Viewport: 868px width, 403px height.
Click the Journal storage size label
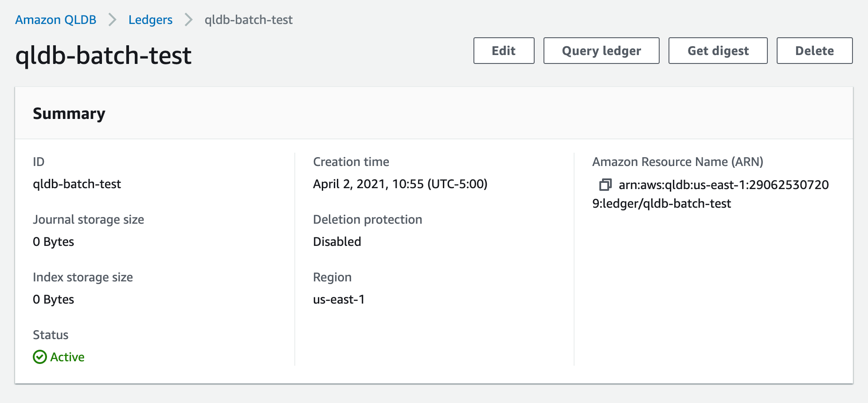pos(88,220)
